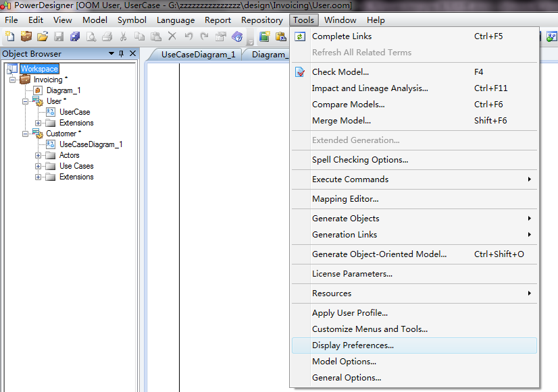
Task: Open the Object Browser dropdown arrow
Action: coord(111,53)
